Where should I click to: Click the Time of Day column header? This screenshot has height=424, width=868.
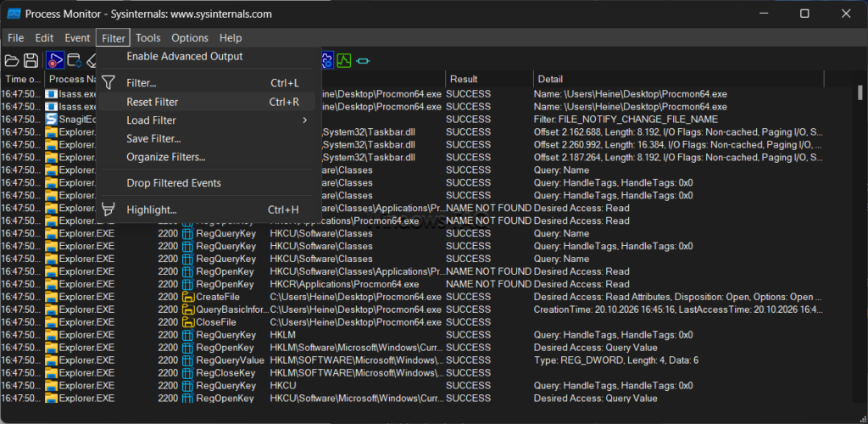[x=23, y=79]
